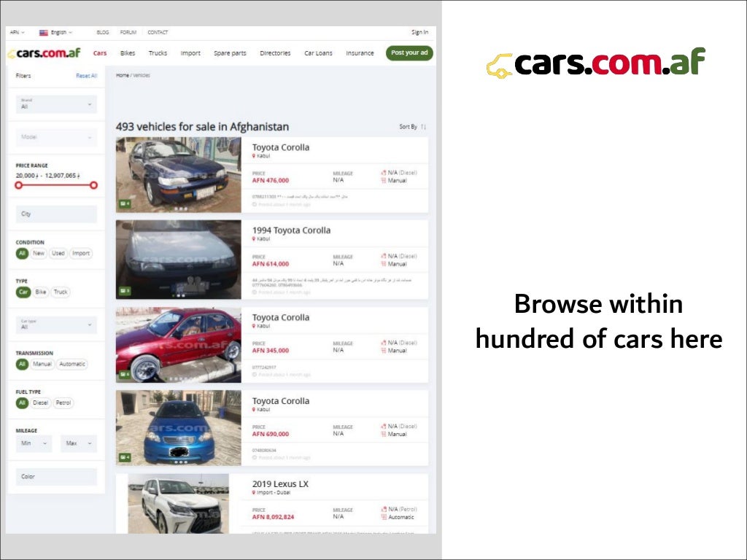Click the photo count badge on the blue AFN 690,000 Corolla
The width and height of the screenshot is (747, 560).
coord(125,457)
